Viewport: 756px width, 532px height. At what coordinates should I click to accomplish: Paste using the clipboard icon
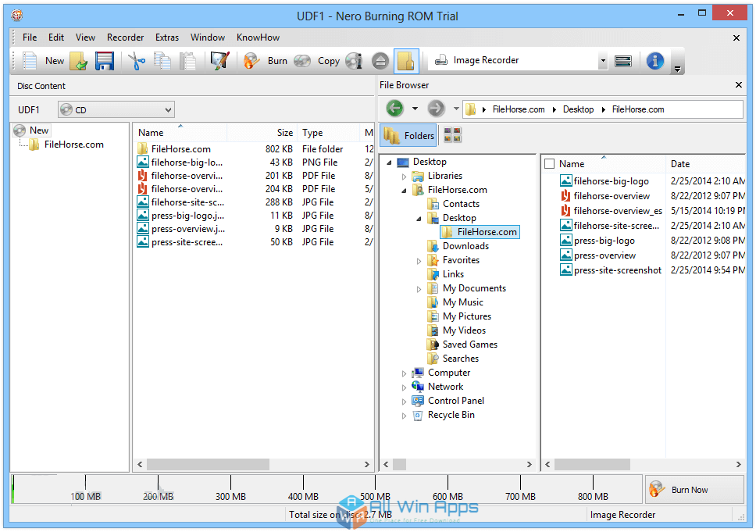[187, 61]
